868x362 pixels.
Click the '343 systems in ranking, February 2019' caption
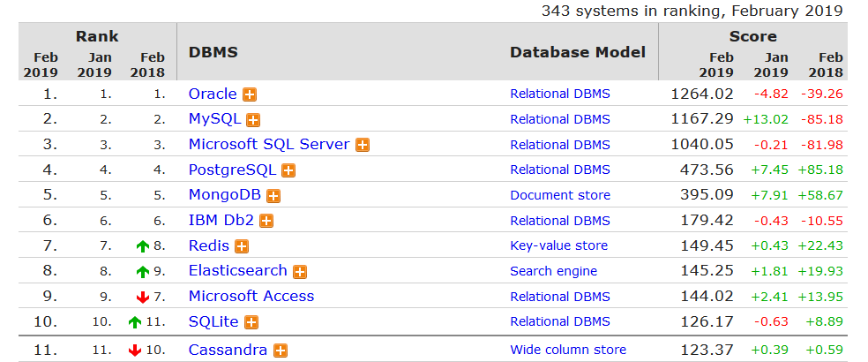point(692,11)
